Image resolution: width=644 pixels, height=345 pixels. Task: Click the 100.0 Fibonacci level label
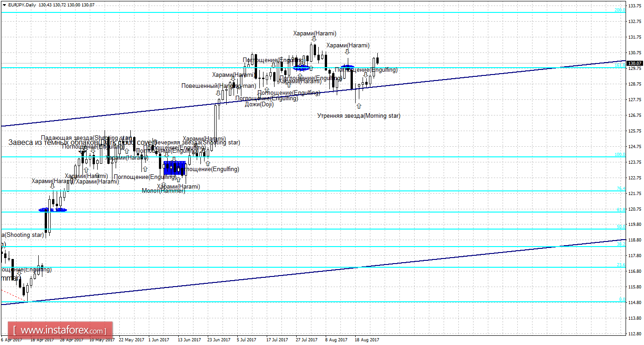click(620, 155)
